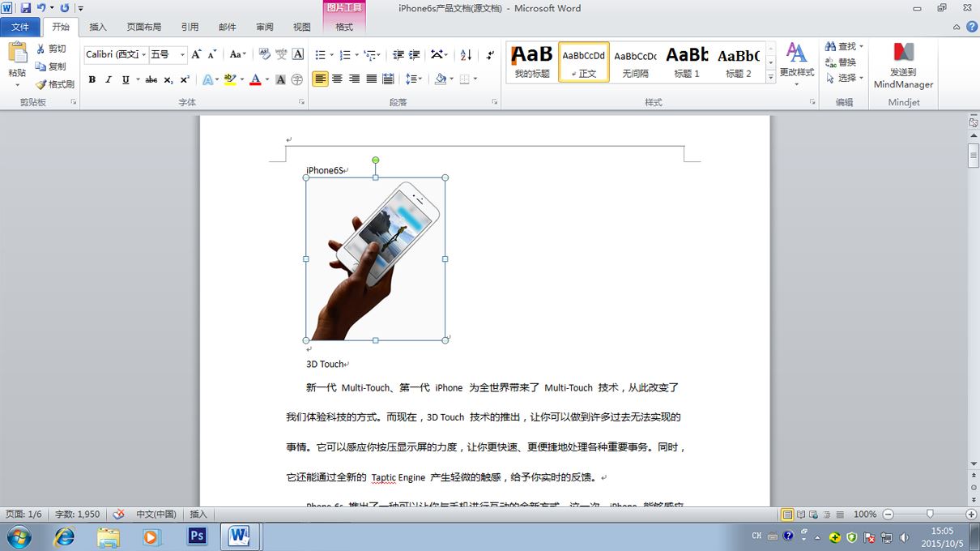Apply the 无间隔 style

pos(635,62)
